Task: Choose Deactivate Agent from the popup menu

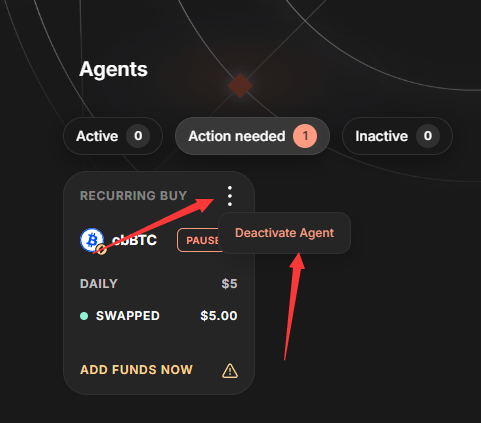Action: pos(284,233)
